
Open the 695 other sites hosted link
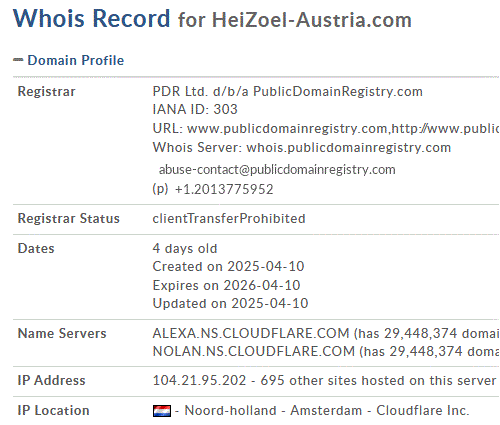(378, 380)
